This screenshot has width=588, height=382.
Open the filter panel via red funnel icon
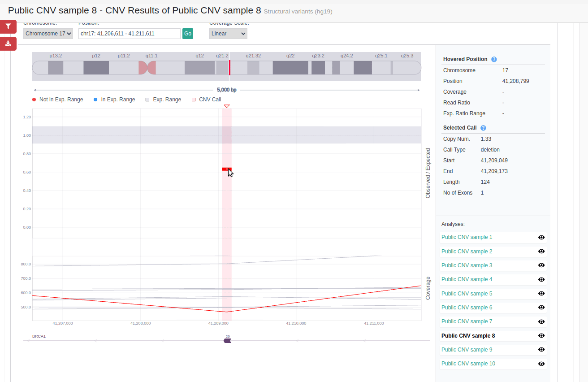pyautogui.click(x=8, y=26)
